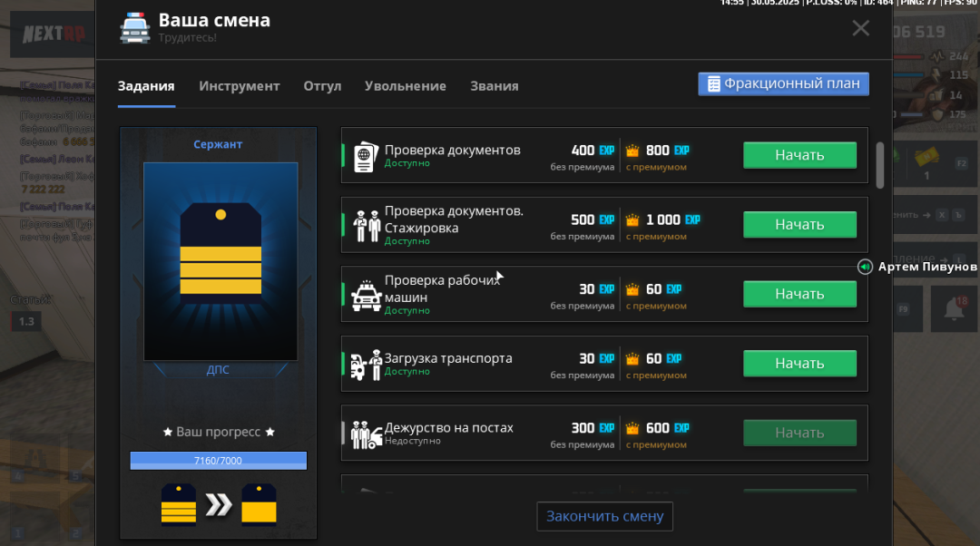Go to the Увольнение tab

point(406,86)
